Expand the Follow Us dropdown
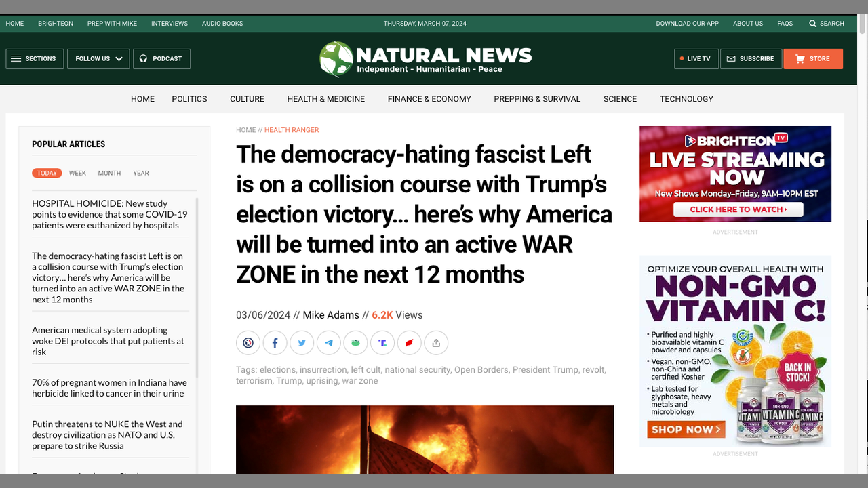This screenshot has width=868, height=488. [x=98, y=59]
